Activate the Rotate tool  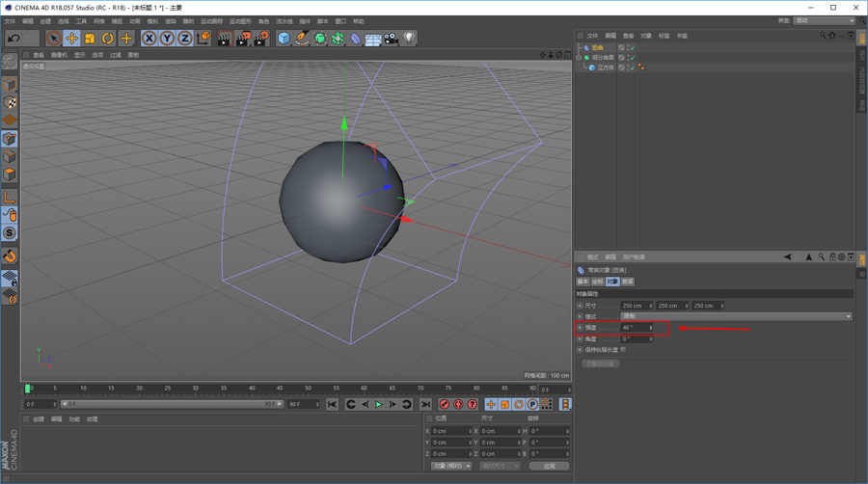(x=107, y=39)
